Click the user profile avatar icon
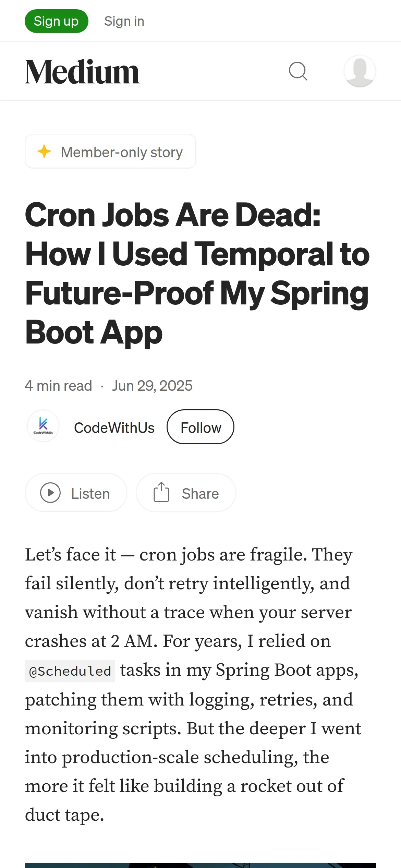Viewport: 401px width, 868px height. coord(360,71)
